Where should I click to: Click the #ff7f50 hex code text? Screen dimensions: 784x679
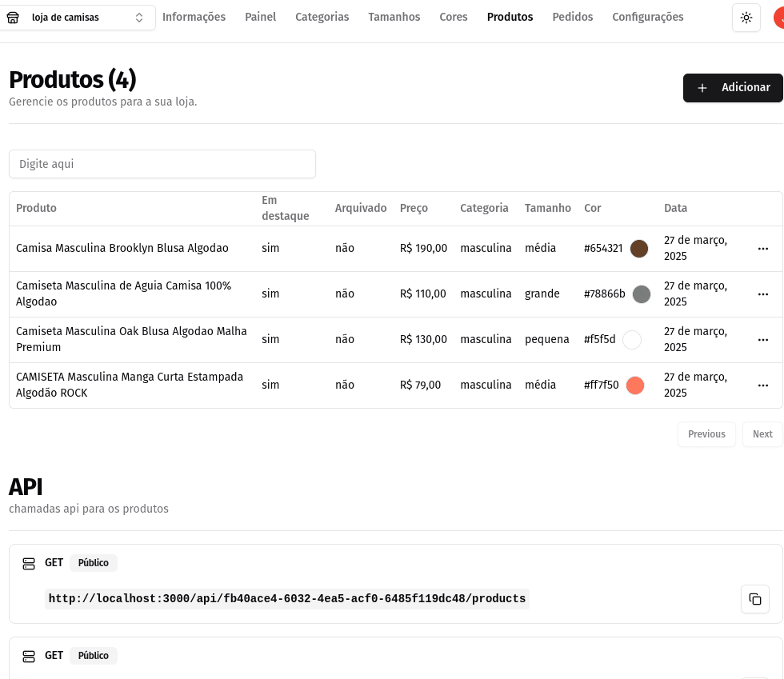click(602, 385)
